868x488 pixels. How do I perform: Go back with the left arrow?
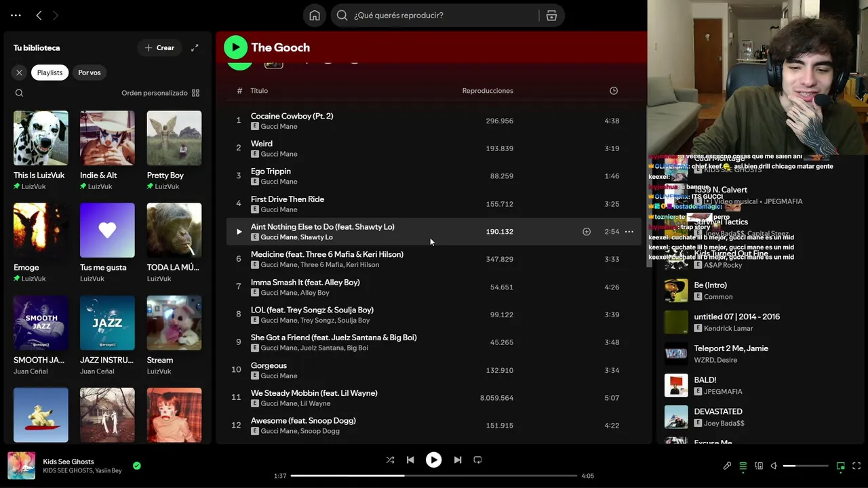point(39,15)
